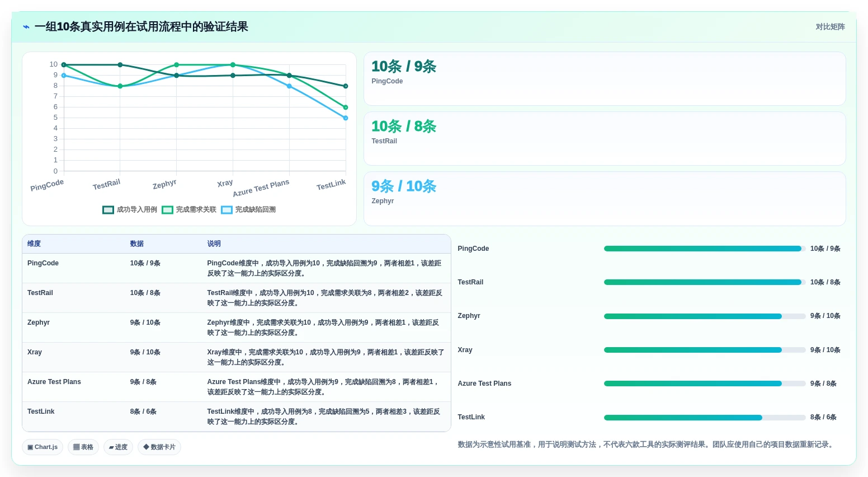Select the PingCode row in the table
868x477 pixels.
coord(237,268)
